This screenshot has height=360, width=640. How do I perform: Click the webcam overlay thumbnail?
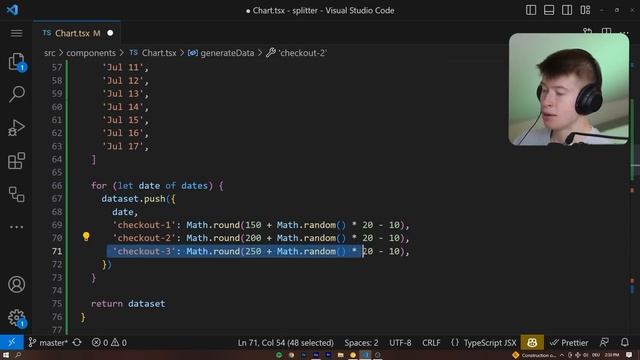pyautogui.click(x=569, y=89)
